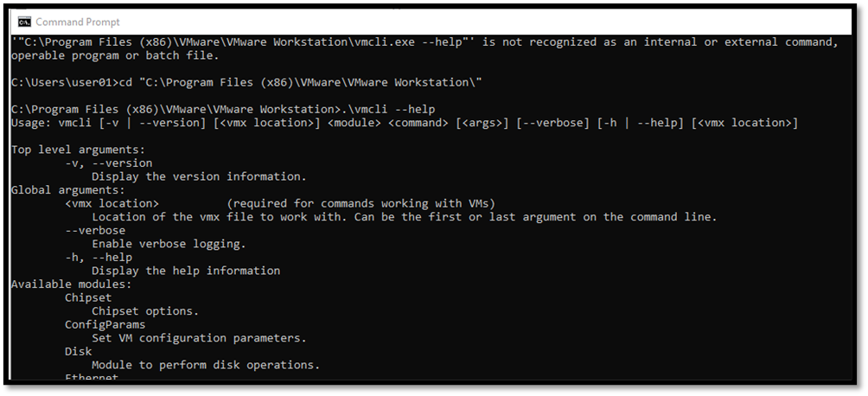Click the 'Disk' module name

[78, 351]
